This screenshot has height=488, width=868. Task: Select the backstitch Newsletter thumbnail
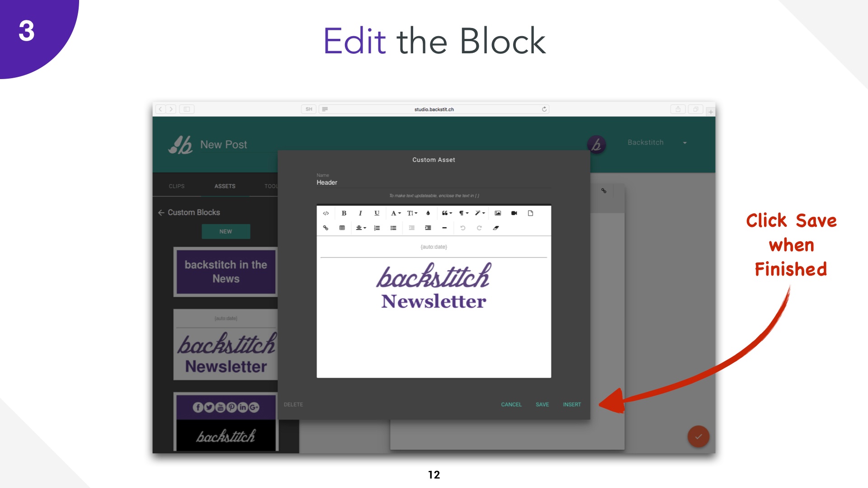226,346
